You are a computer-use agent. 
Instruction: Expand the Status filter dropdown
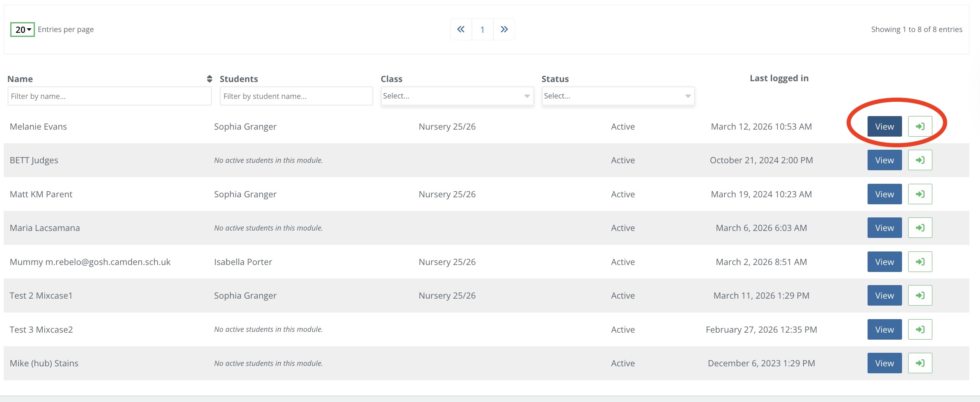click(618, 96)
